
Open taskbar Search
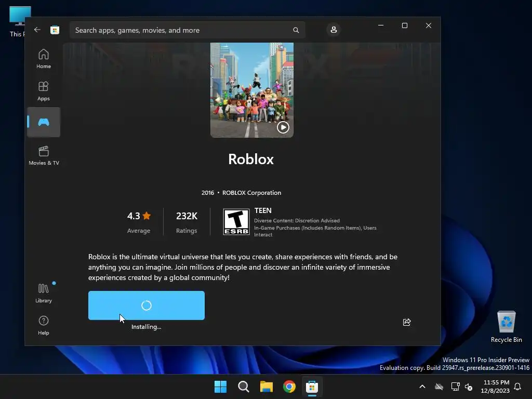pos(243,387)
